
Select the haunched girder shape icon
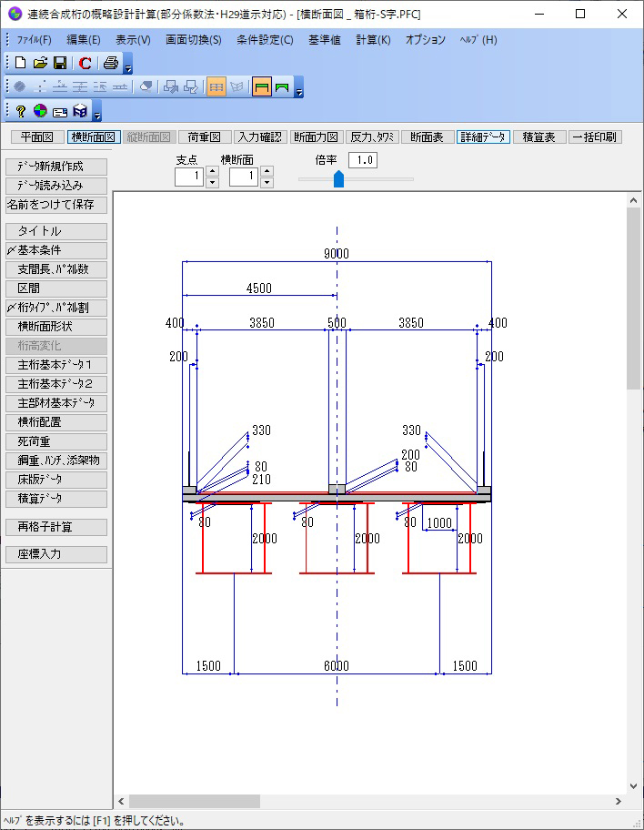pyautogui.click(x=282, y=86)
